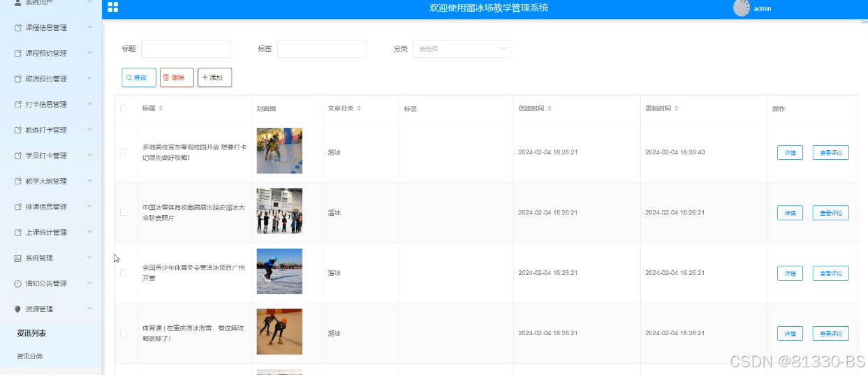Collapse the 资讯管理 menu chevron
This screenshot has height=375, width=868.
(89, 309)
